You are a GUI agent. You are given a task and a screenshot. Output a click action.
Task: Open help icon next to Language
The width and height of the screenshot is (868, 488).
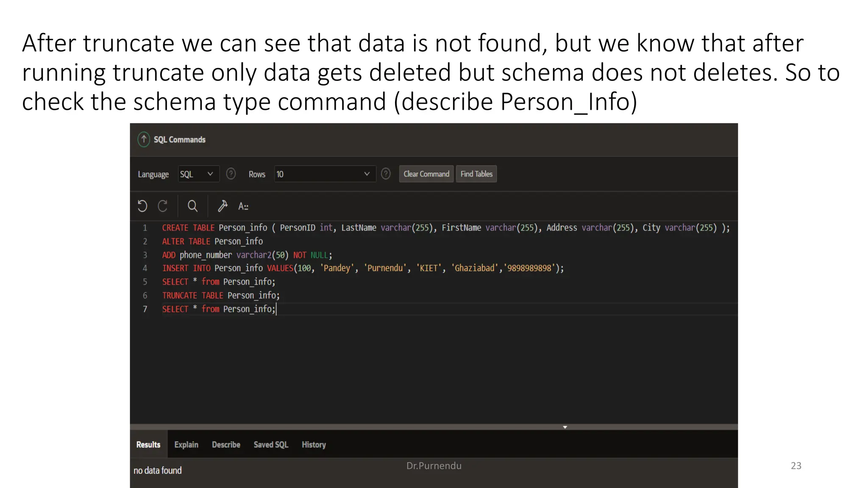[x=231, y=174]
